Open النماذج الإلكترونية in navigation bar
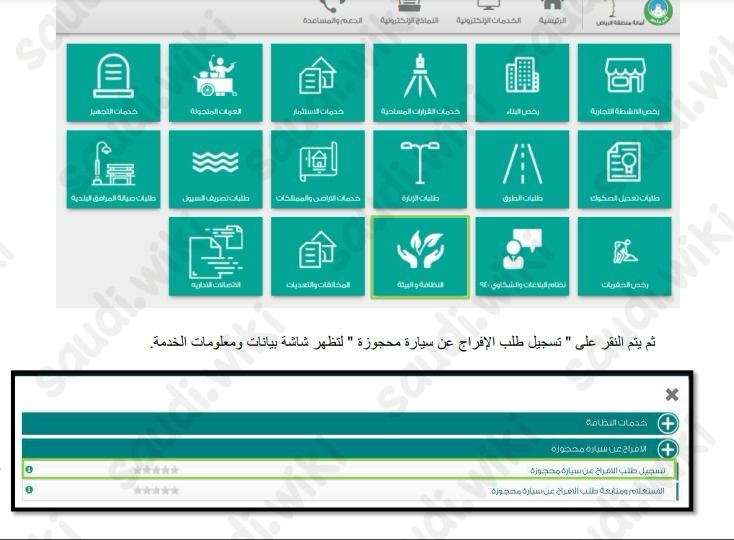Image resolution: width=734 pixels, height=540 pixels. [409, 13]
